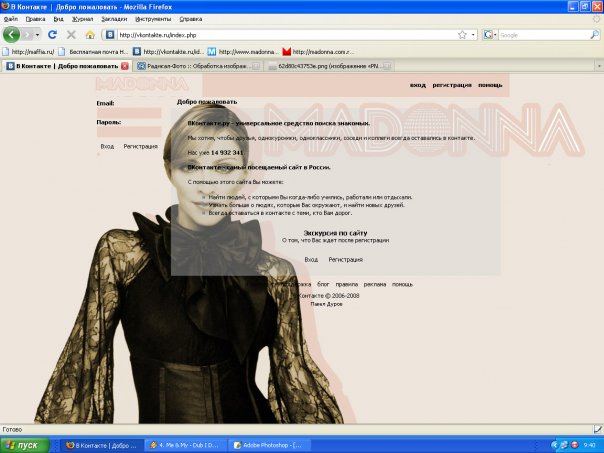Screen dimensions: 604x453
Task: Open the Журнал menu
Action: [x=82, y=19]
